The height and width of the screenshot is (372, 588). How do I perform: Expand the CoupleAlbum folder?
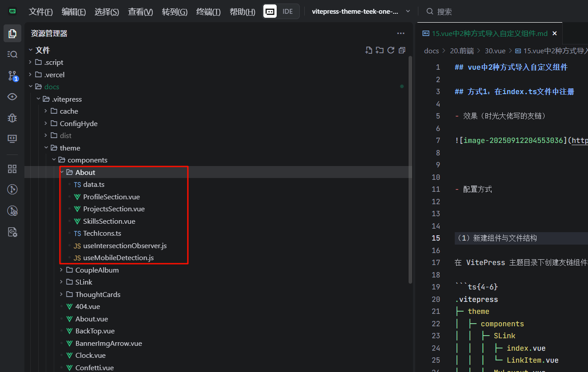tap(97, 270)
